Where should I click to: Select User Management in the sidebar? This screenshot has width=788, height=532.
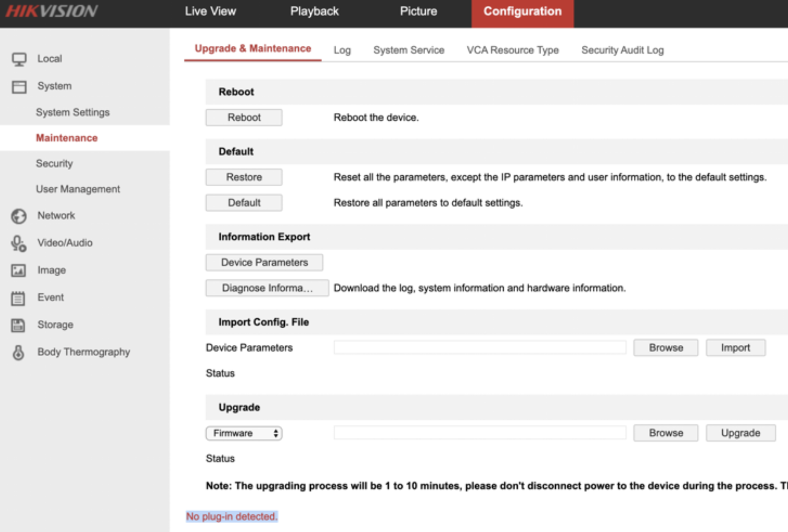[78, 189]
